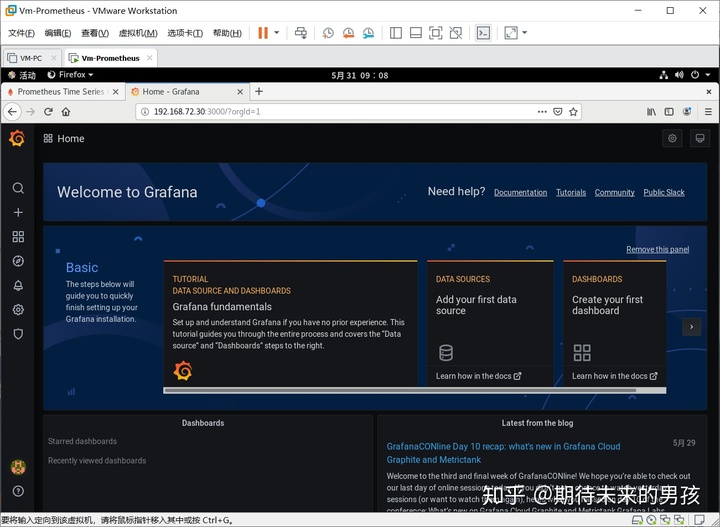Click the Grafana logo in sidebar
This screenshot has width=720, height=527.
click(x=17, y=138)
